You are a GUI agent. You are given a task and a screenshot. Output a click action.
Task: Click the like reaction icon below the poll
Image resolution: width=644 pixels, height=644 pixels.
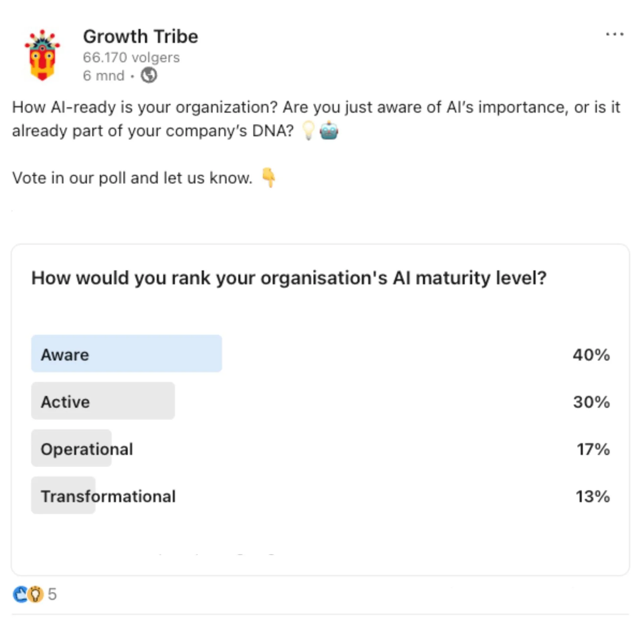20,594
